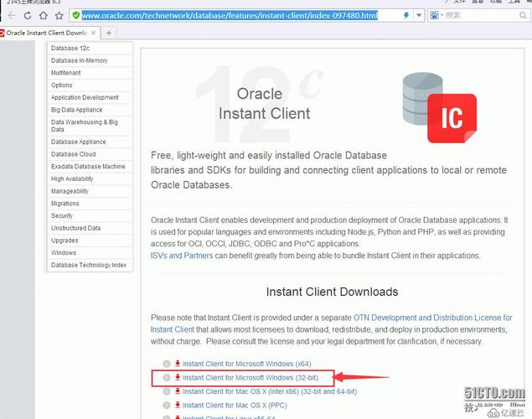532x419 pixels.
Task: Click the lightning speed-mode icon
Action: (x=406, y=15)
